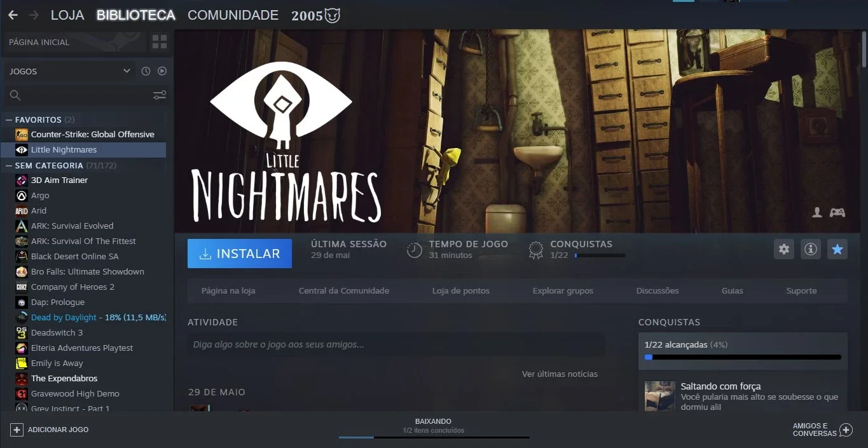Open the Guias tab
Viewport: 868px width, 448px height.
(733, 291)
